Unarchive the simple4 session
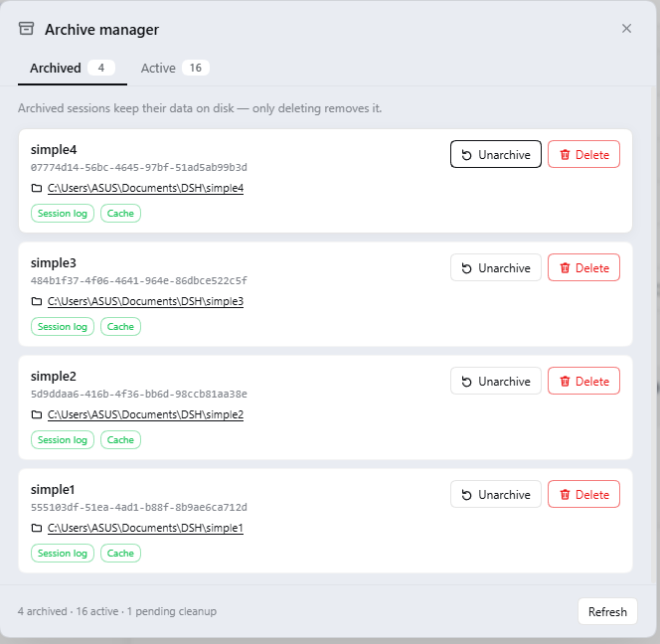The height and width of the screenshot is (644, 660). click(x=496, y=154)
